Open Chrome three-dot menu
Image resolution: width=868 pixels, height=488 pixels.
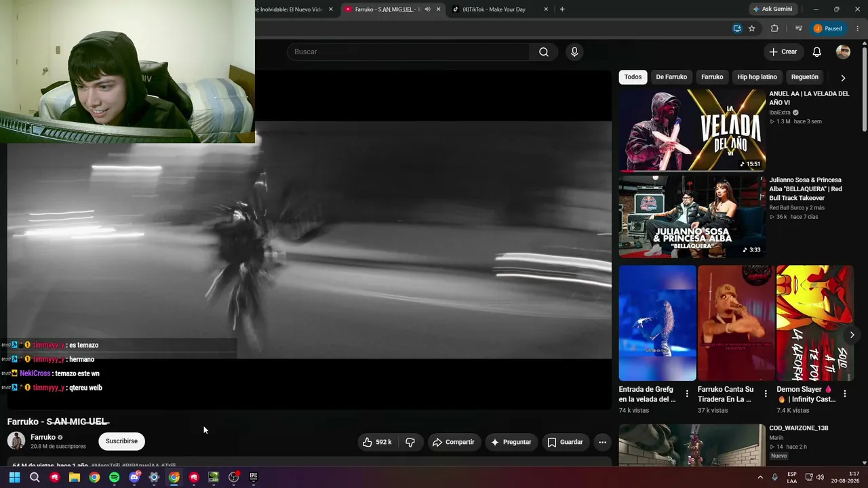click(858, 28)
